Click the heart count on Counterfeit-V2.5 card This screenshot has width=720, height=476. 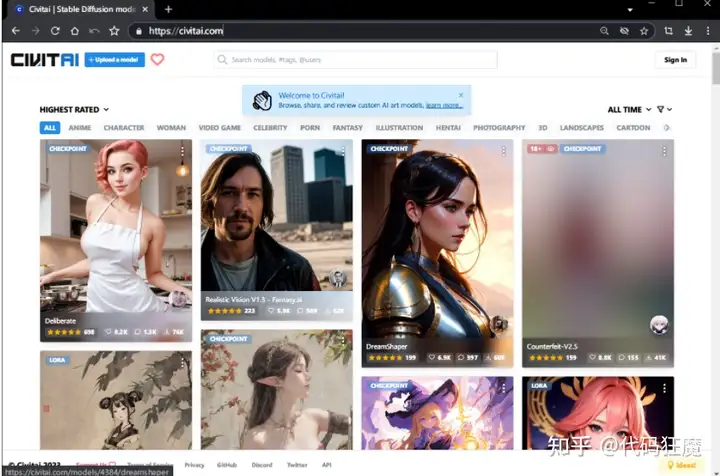coord(601,357)
